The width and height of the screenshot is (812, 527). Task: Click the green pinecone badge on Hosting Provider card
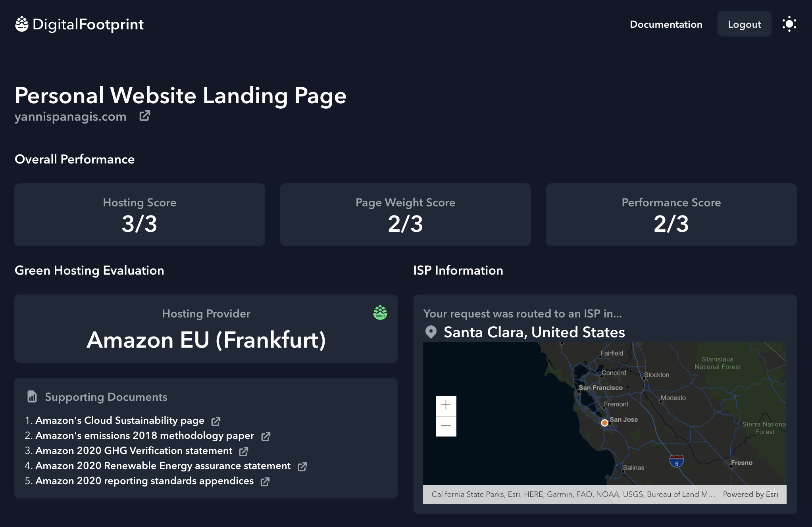click(x=380, y=313)
